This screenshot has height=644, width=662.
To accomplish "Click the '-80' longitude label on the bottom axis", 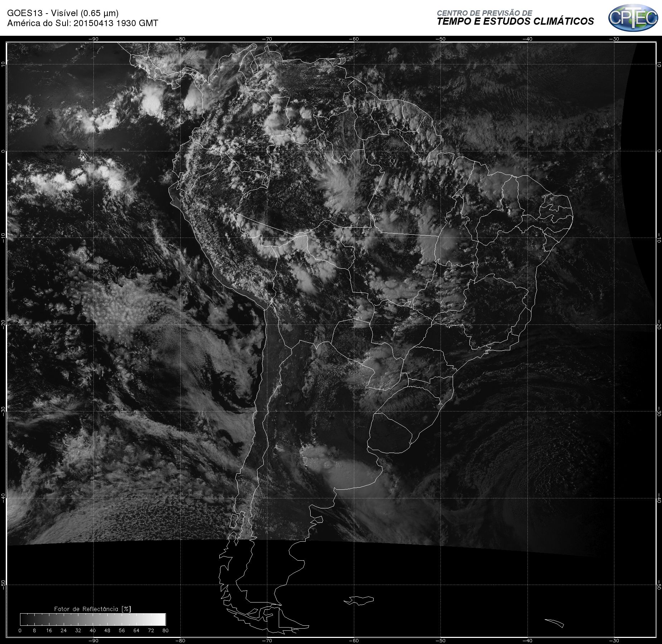I will pyautogui.click(x=180, y=640).
